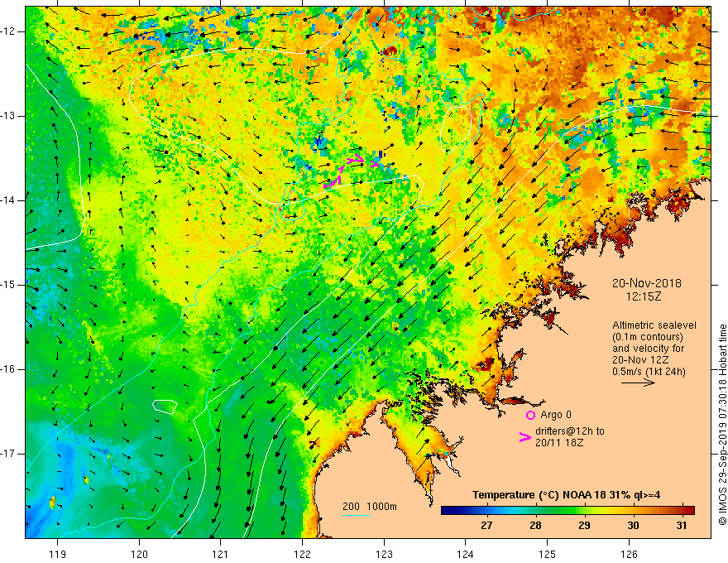Click the '20/11 18Z' label
The height and width of the screenshot is (563, 728).
(559, 443)
